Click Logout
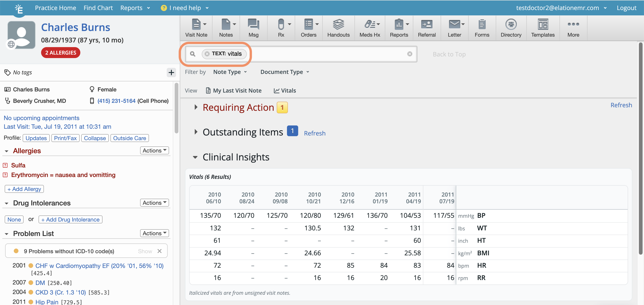The image size is (644, 305). 626,8
